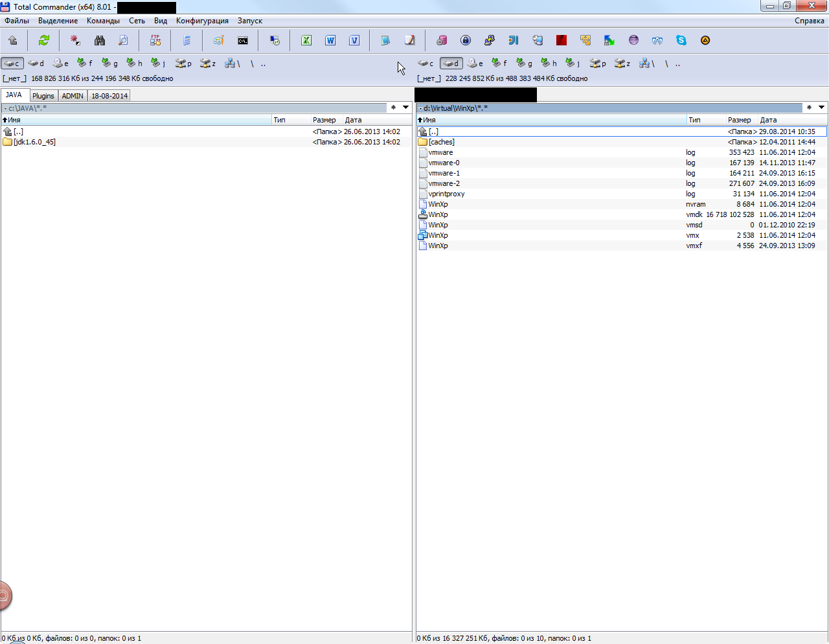The width and height of the screenshot is (829, 644).
Task: Switch to the ADMIN tab
Action: [73, 96]
